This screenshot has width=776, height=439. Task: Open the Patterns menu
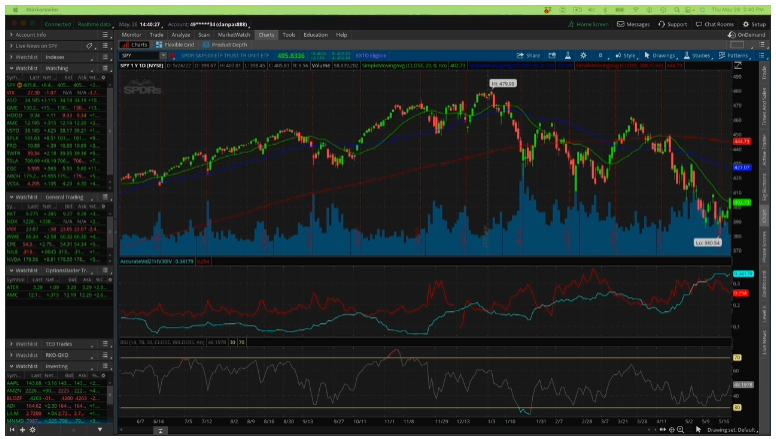tap(734, 55)
